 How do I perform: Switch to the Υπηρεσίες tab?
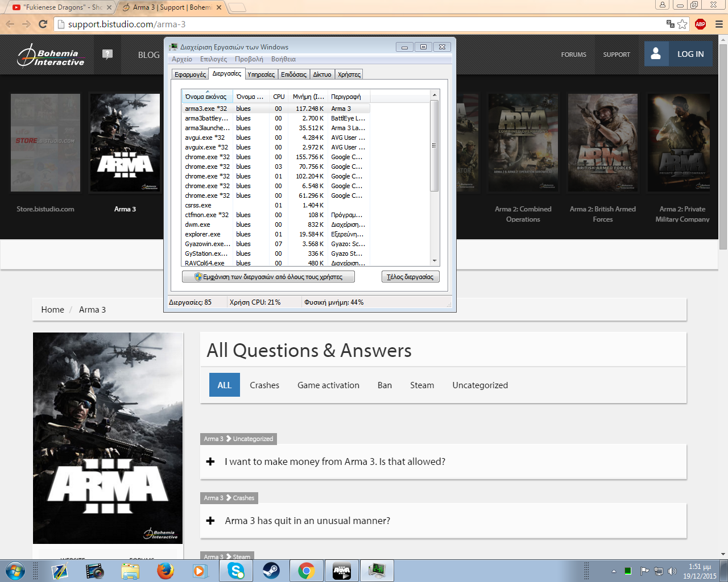click(261, 74)
